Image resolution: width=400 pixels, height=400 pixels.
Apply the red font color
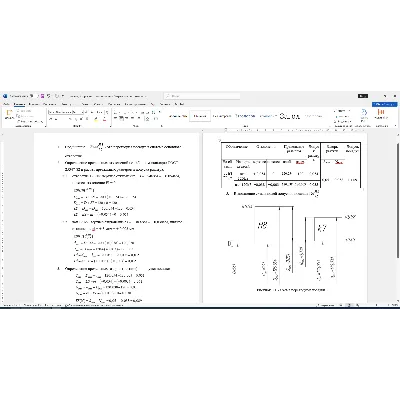[104, 119]
